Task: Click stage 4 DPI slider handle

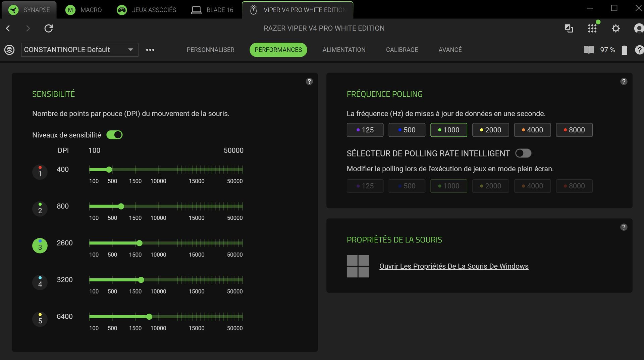Action: 141,280
